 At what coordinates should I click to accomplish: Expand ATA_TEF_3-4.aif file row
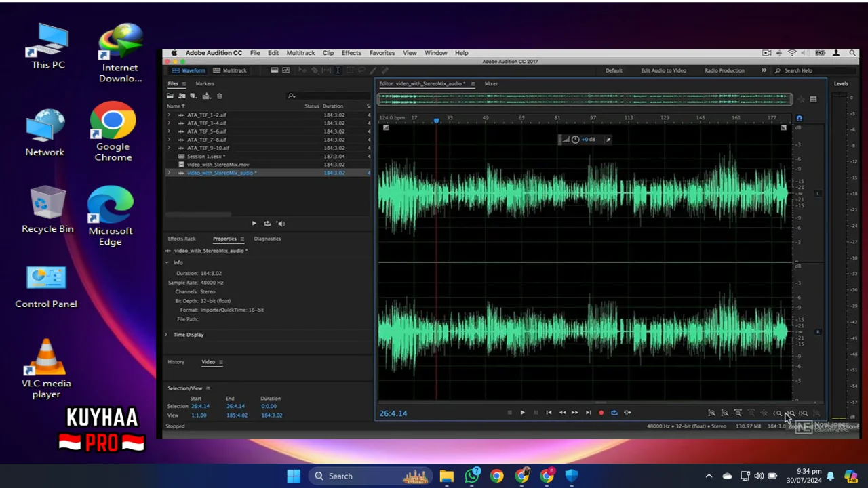coord(169,123)
